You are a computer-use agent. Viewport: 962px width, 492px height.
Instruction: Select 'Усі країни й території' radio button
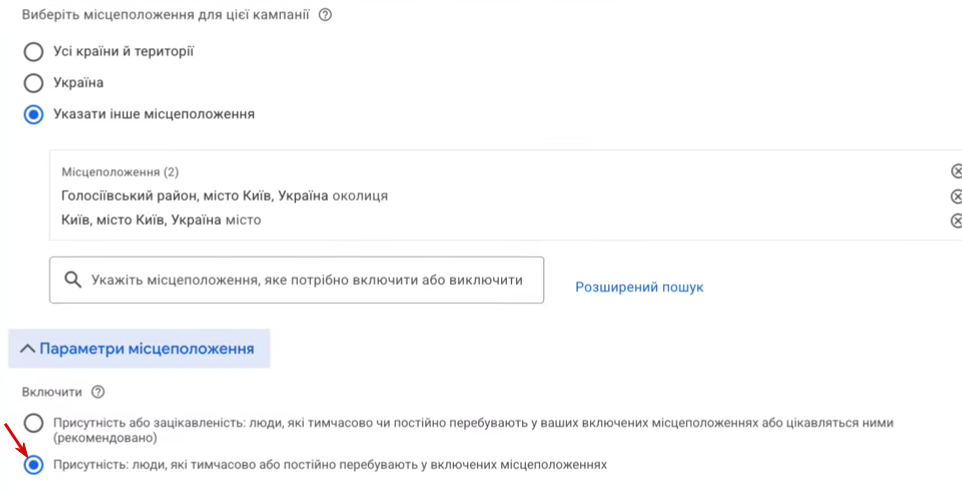34,51
